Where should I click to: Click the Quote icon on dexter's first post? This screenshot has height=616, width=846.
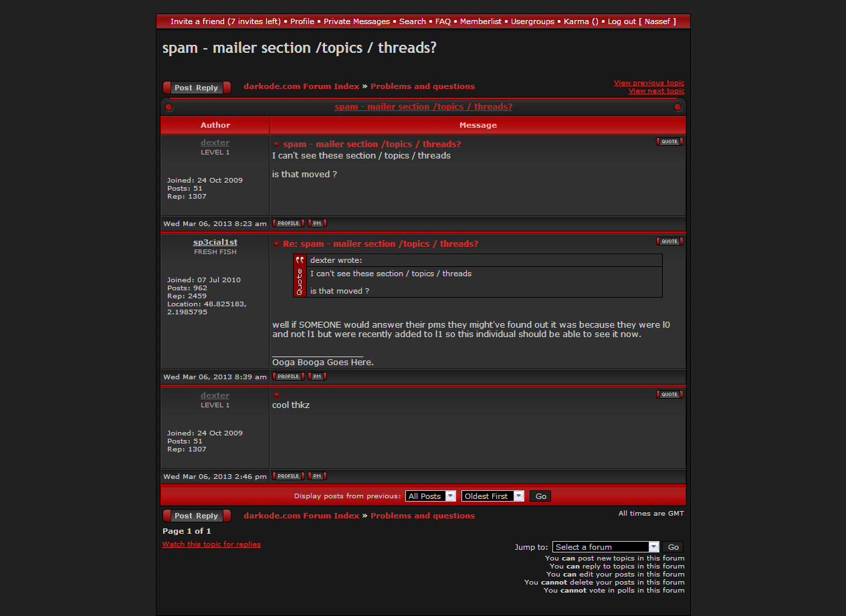tap(669, 142)
